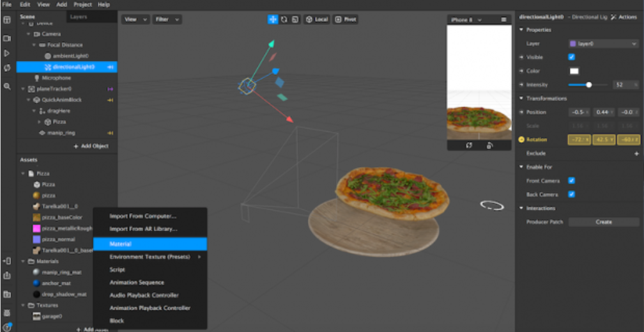Click the Intensity slider handle
Screen dimensions: 644x332
(x=589, y=84)
